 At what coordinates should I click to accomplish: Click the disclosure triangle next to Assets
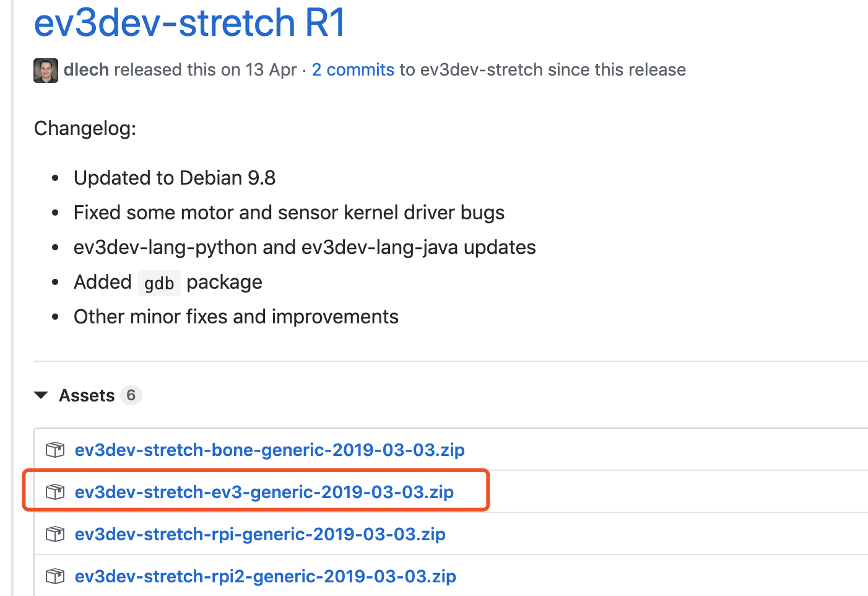[41, 395]
